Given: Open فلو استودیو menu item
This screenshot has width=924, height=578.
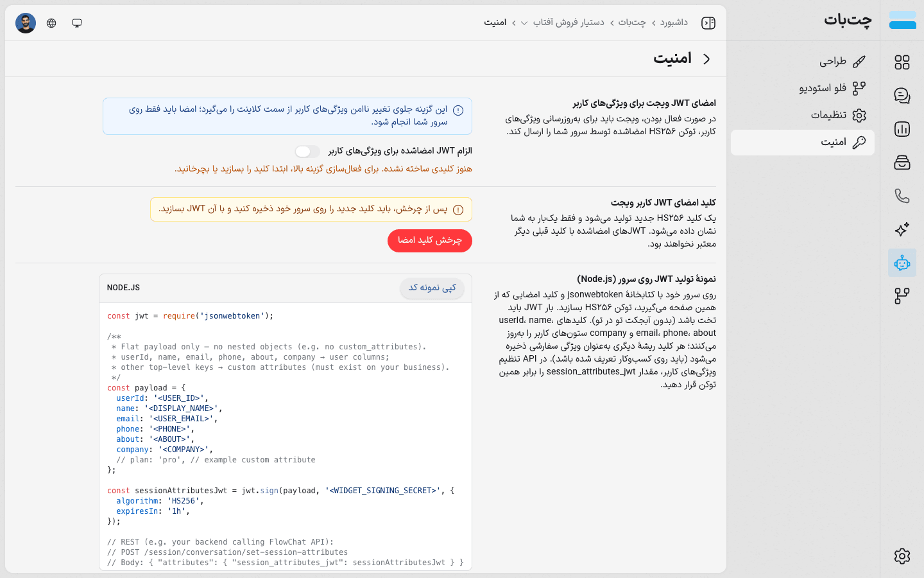Looking at the screenshot, I should (x=803, y=88).
